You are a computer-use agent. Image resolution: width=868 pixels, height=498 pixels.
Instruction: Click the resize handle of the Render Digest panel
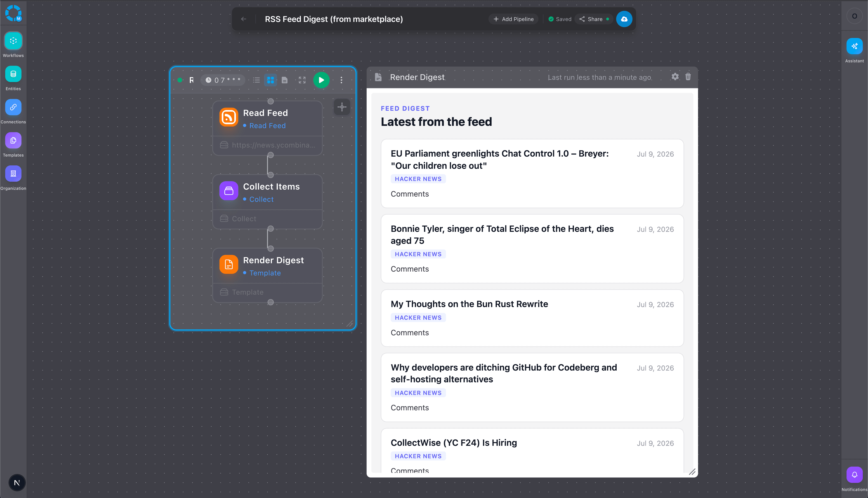692,472
